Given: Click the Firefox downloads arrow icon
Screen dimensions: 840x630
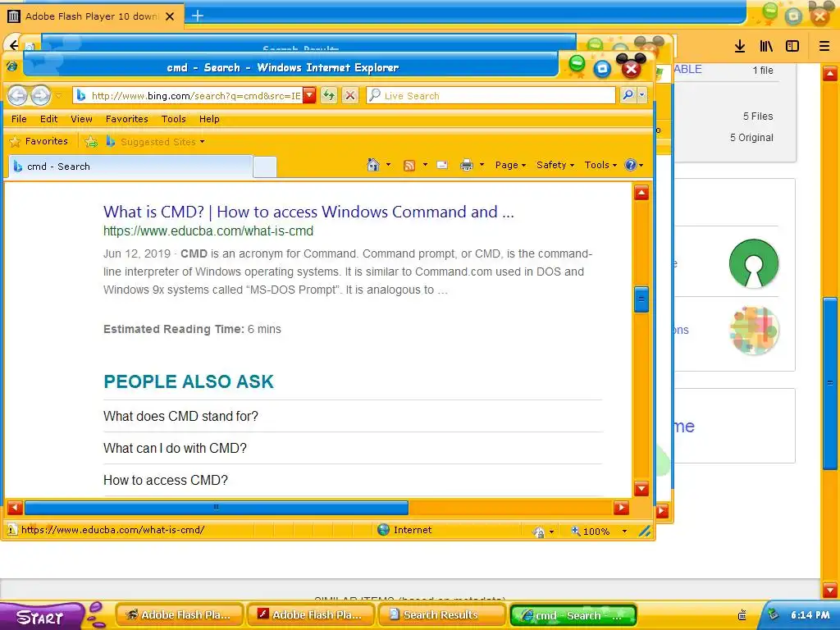Looking at the screenshot, I should coord(740,46).
